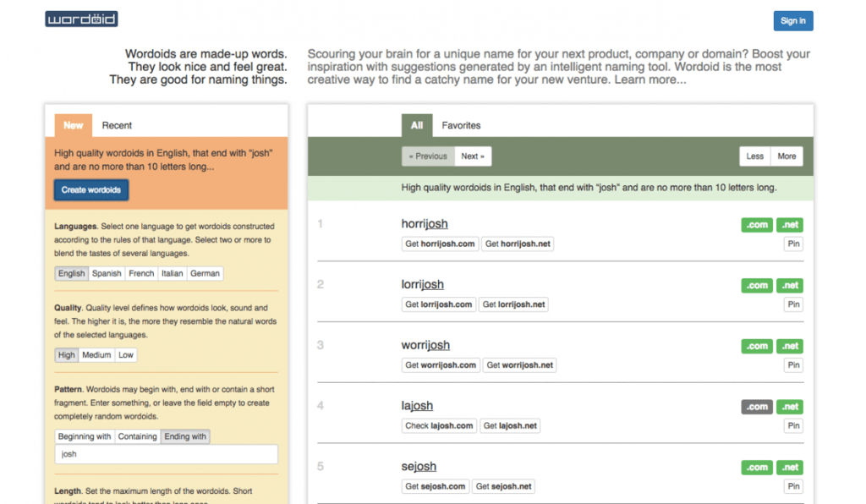Screen dimensions: 866x504
Task: Pin the lajosh wordoid
Action: click(x=793, y=426)
